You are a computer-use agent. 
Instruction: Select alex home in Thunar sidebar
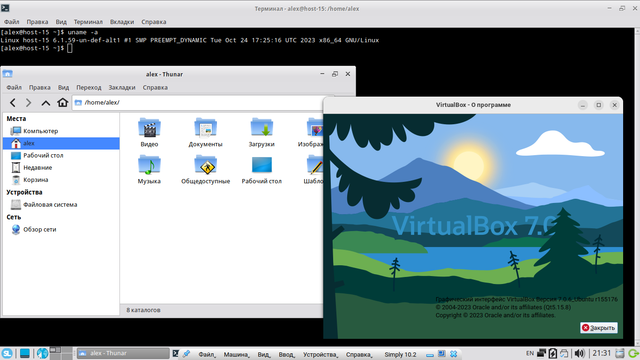[61, 143]
